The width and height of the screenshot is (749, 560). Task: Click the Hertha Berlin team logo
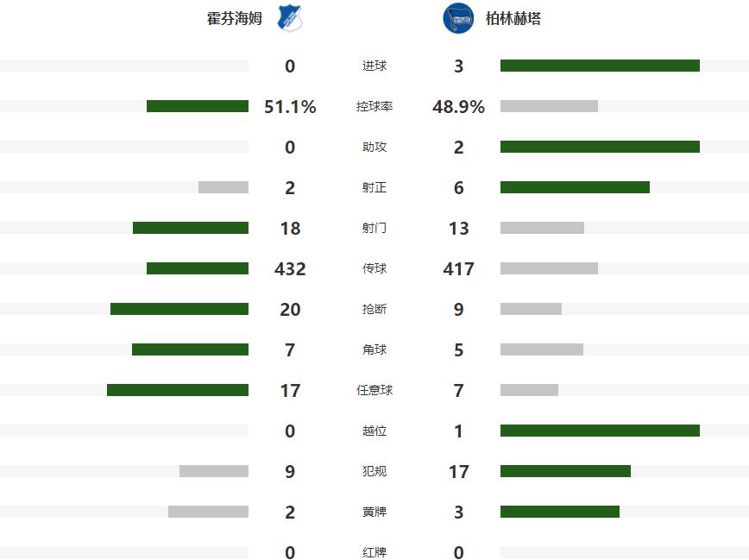(458, 18)
